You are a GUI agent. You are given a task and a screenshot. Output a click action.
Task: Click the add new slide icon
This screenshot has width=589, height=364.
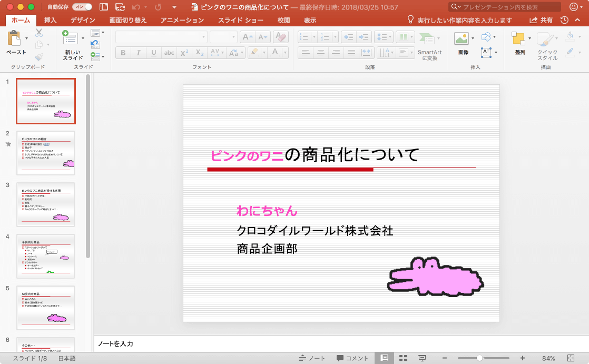[70, 37]
